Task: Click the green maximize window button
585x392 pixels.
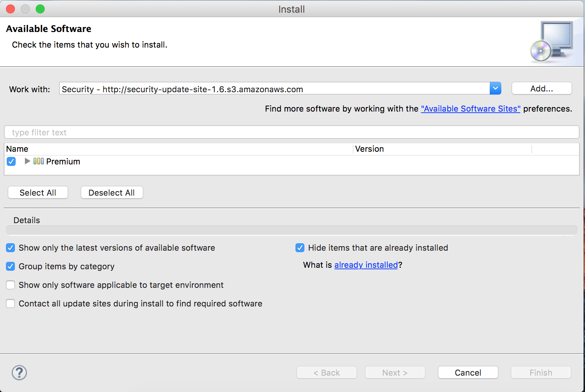Action: point(40,9)
